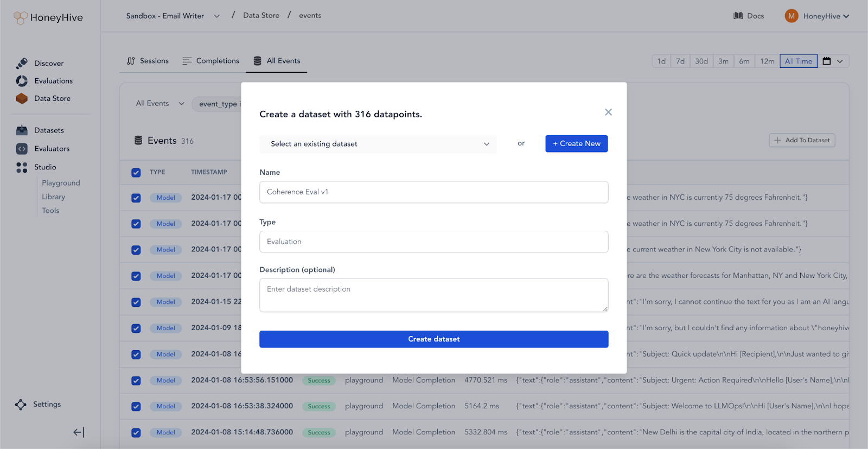The width and height of the screenshot is (868, 449).
Task: Click Model tag on 2024-01-08 15:14:48 row
Action: point(166,433)
